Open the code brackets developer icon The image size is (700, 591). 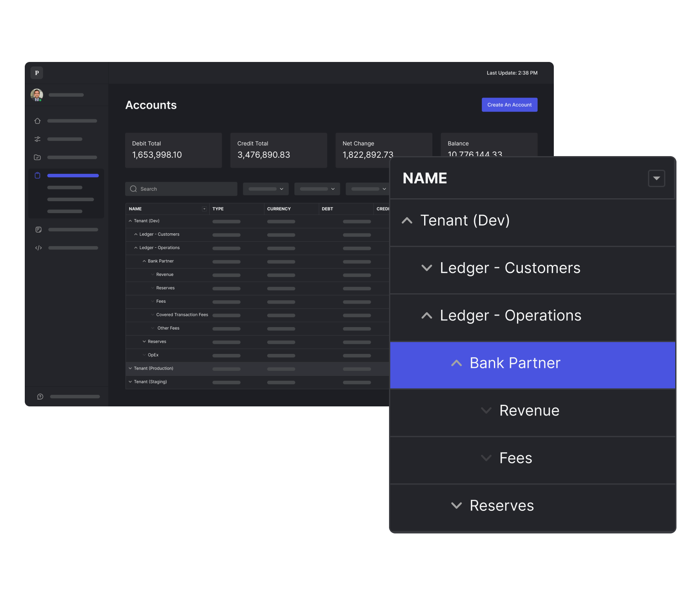pyautogui.click(x=38, y=248)
